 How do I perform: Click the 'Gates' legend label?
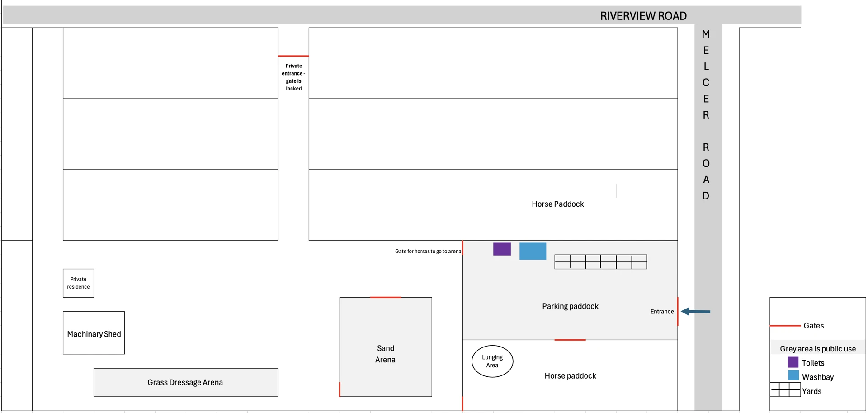point(813,326)
